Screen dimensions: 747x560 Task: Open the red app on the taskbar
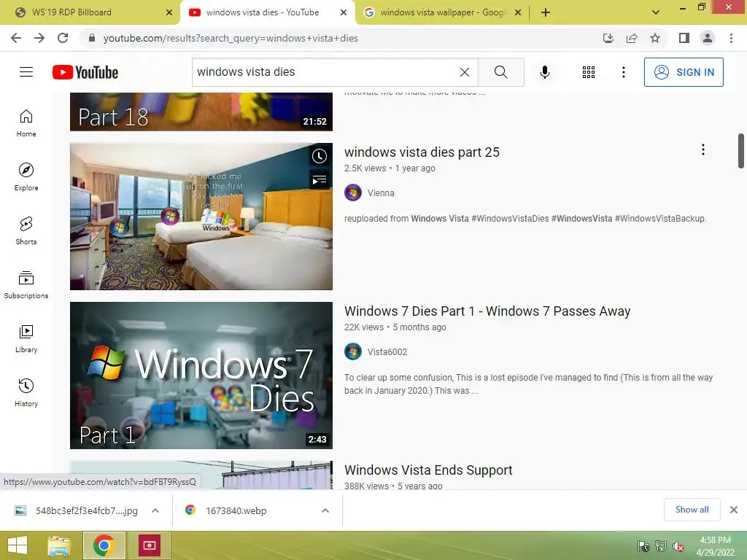click(x=149, y=545)
